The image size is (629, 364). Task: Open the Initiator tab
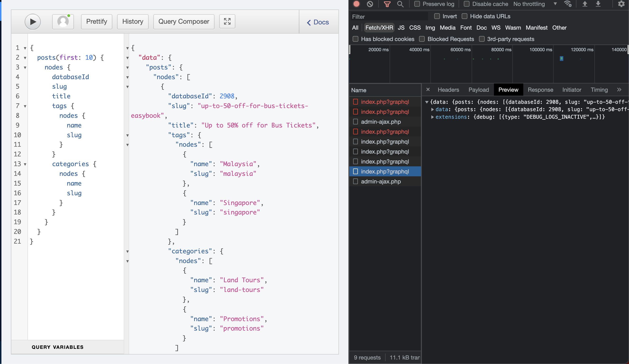[572, 90]
